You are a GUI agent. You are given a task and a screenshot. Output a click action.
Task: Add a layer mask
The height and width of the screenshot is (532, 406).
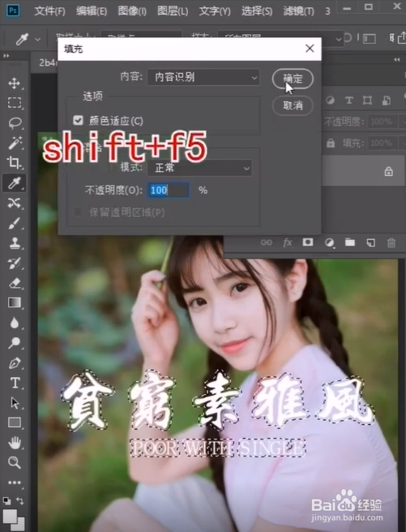tap(308, 242)
